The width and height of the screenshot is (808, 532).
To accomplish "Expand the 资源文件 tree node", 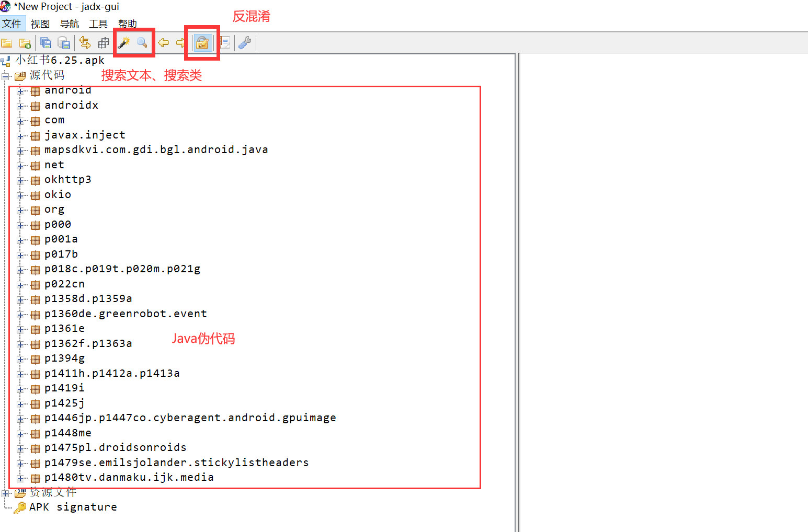I will (x=6, y=494).
